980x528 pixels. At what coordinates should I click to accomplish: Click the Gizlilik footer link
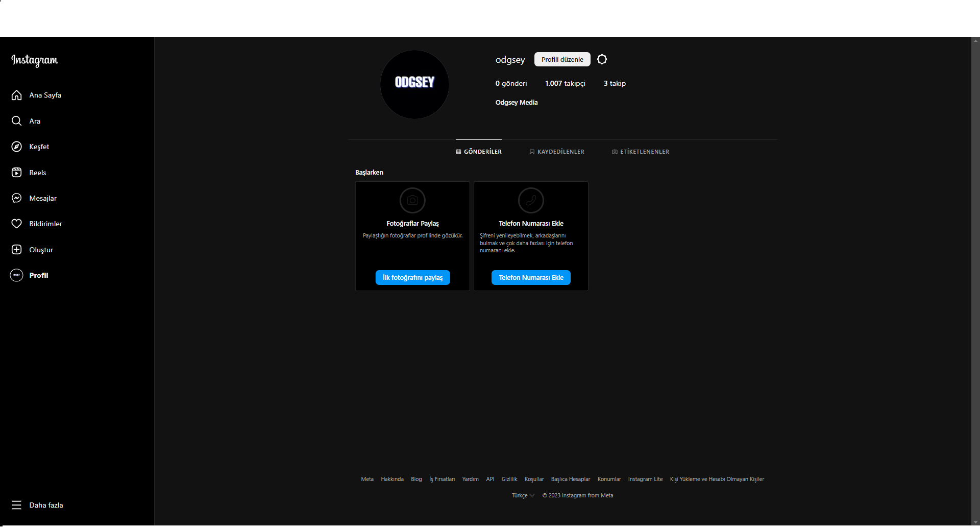point(509,479)
